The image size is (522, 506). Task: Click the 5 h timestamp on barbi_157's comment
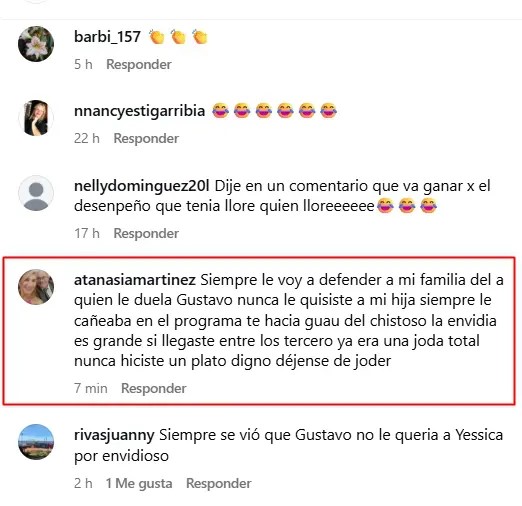83,65
